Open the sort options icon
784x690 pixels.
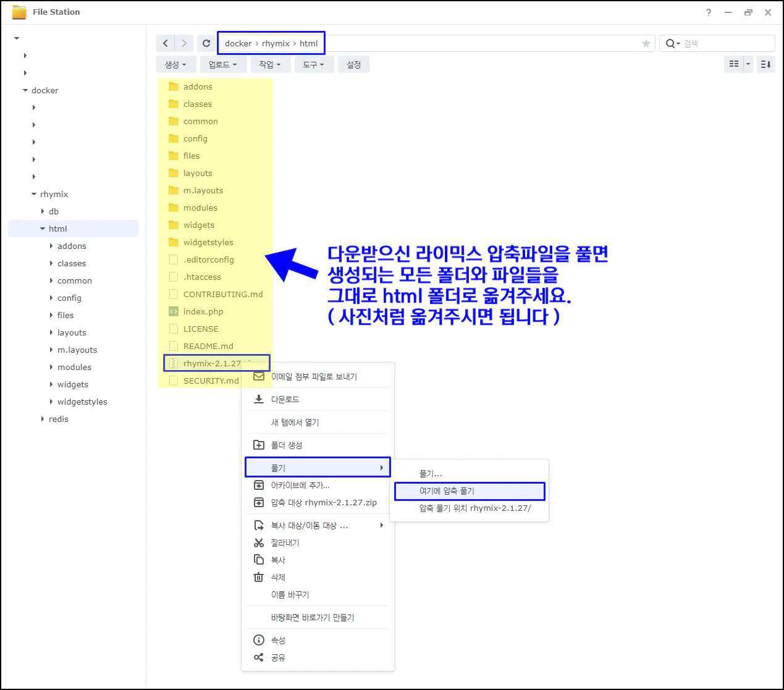(x=765, y=64)
